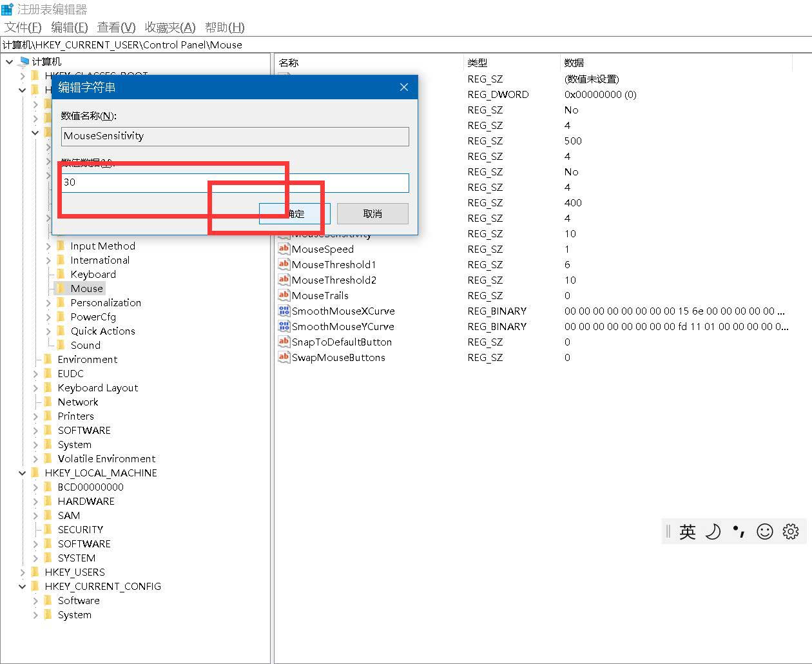The height and width of the screenshot is (664, 812).
Task: Toggle IME punctuation mode icon
Action: 739,532
